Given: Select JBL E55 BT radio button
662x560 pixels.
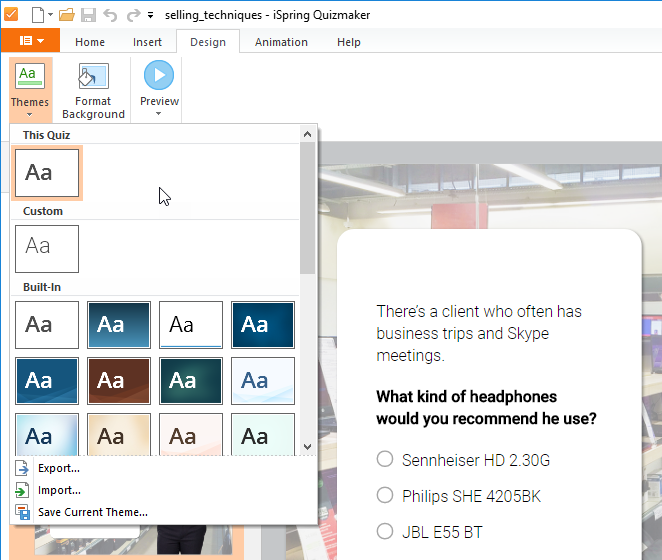Looking at the screenshot, I should (385, 531).
